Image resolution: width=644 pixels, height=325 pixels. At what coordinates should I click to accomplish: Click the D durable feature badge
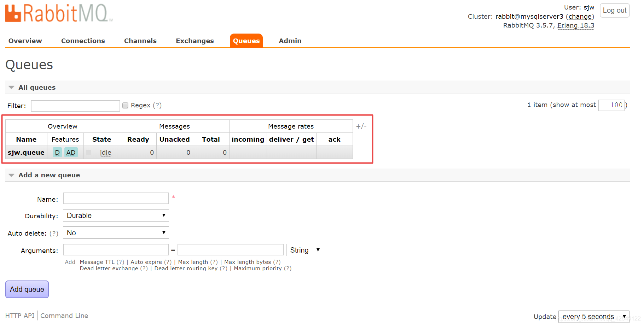point(57,153)
